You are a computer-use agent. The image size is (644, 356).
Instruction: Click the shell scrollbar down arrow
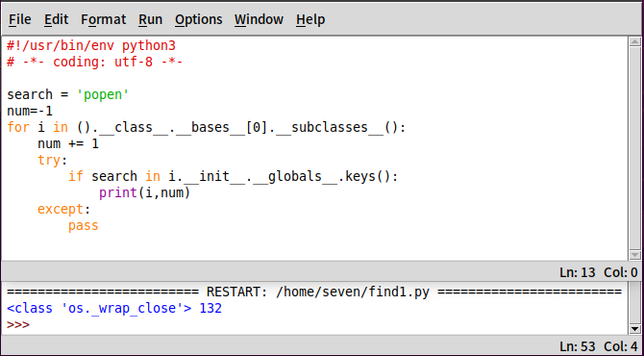(x=634, y=329)
